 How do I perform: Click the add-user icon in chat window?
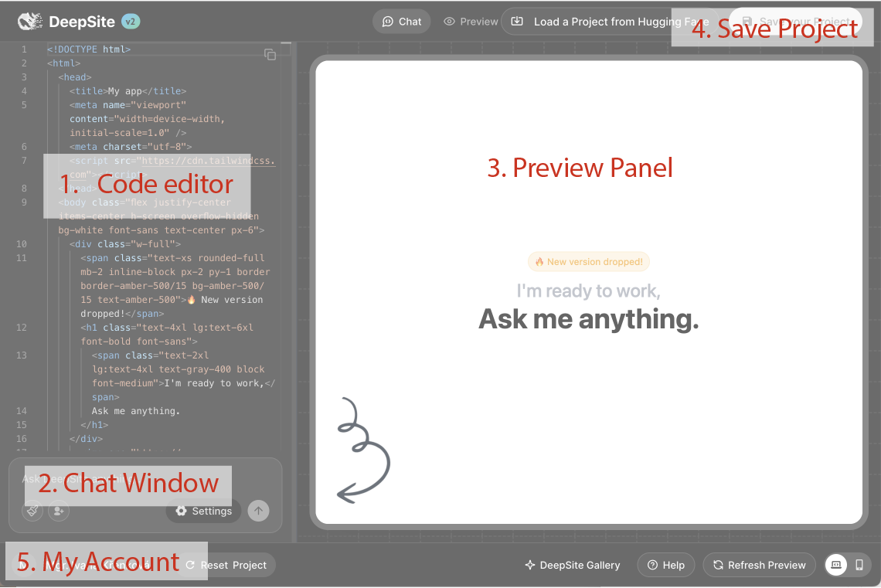click(59, 511)
